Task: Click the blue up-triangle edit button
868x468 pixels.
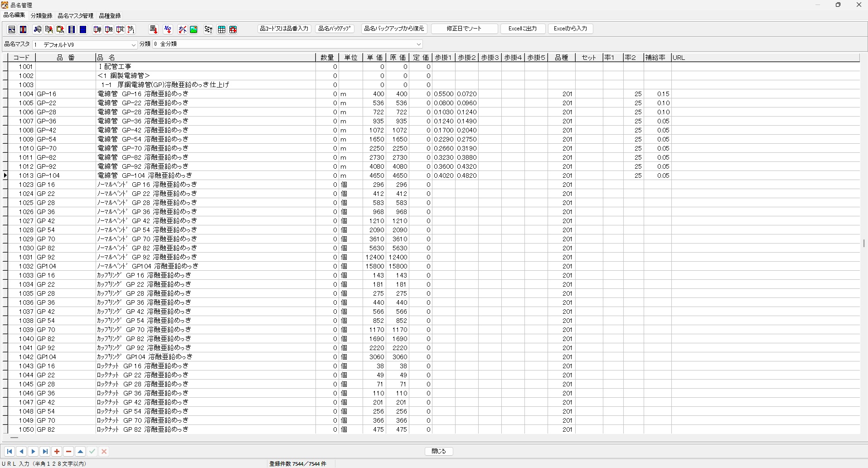Action: point(80,451)
